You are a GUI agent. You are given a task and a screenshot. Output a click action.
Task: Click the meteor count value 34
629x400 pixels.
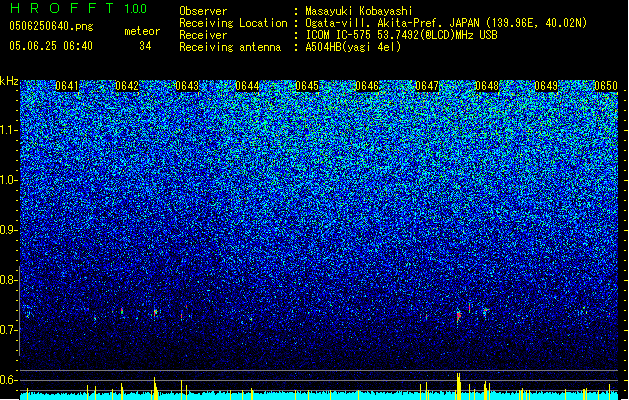pos(145,46)
